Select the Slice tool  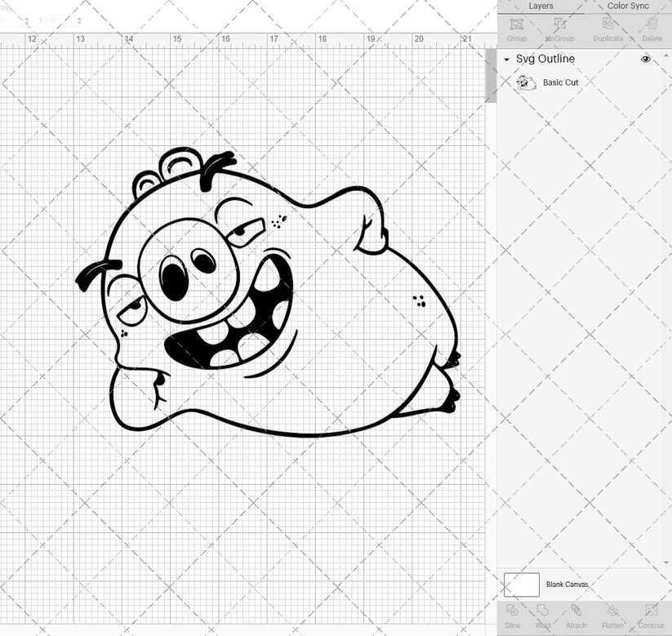[x=512, y=616]
